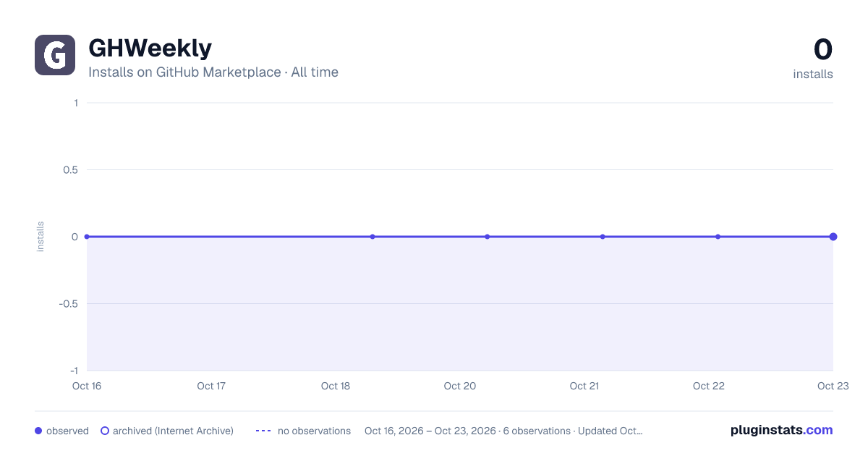
Task: Click the GHWeekly title heading
Action: pos(150,48)
